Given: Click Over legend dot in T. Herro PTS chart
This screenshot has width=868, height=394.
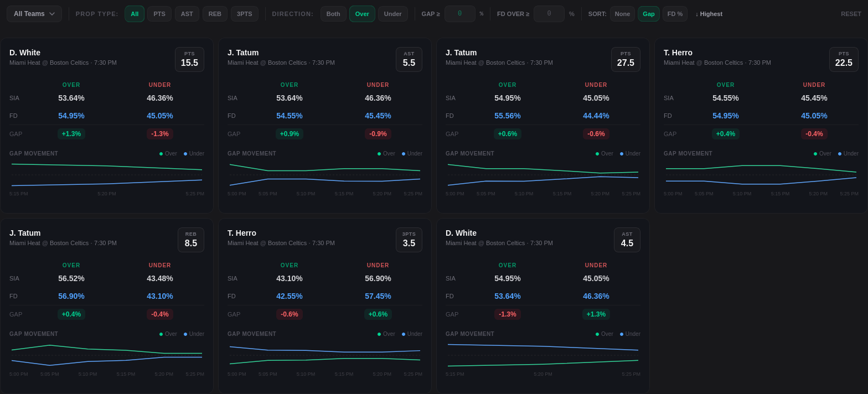Looking at the screenshot, I should click(x=815, y=154).
